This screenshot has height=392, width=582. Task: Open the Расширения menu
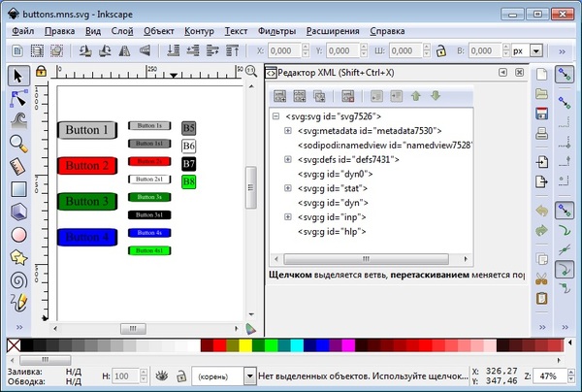pyautogui.click(x=335, y=30)
